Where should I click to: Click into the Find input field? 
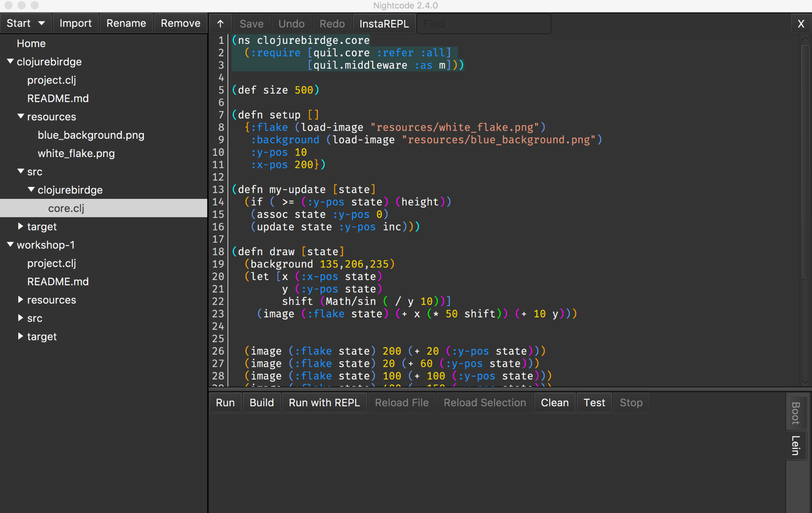tap(483, 24)
